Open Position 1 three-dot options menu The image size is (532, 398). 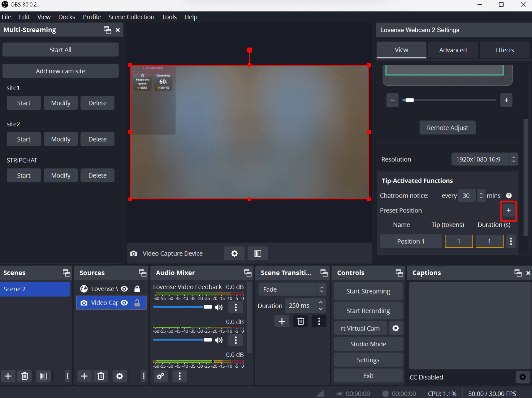[511, 241]
